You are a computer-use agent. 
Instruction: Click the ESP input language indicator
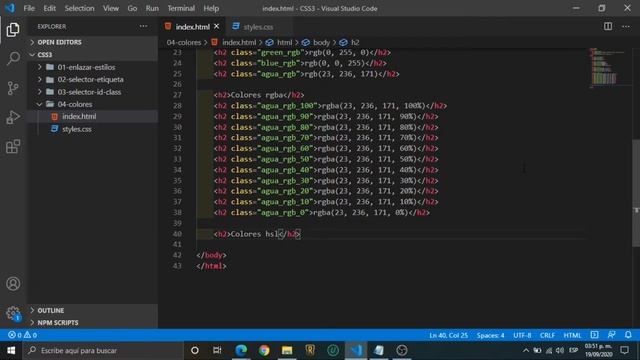click(x=573, y=350)
